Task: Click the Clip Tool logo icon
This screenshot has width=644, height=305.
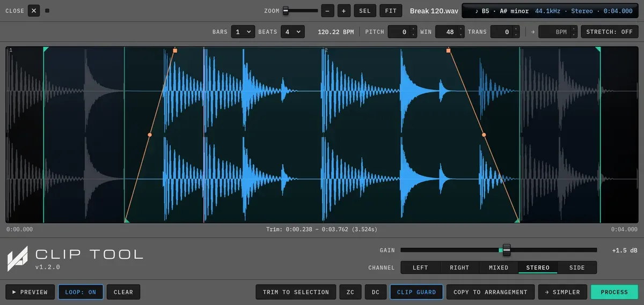Action: (17, 258)
